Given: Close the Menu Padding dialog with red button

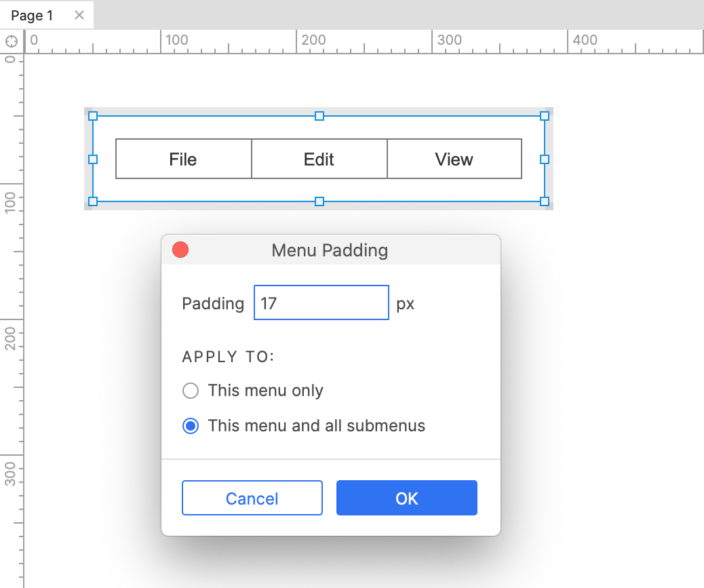Looking at the screenshot, I should (x=180, y=250).
